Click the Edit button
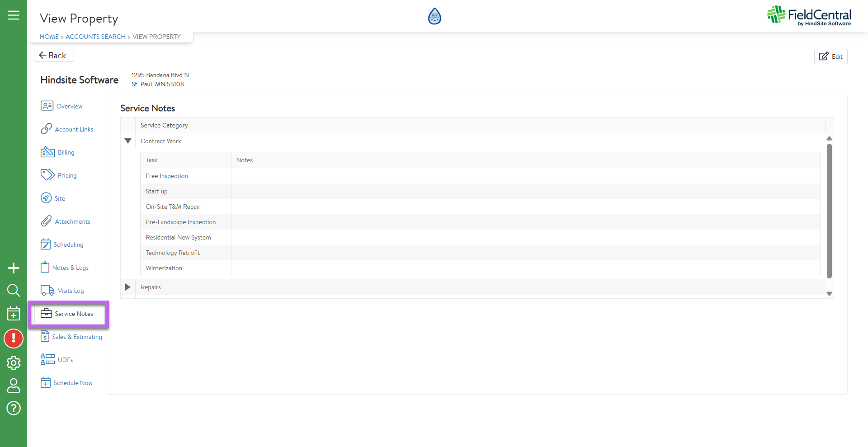The image size is (868, 447). pos(830,56)
